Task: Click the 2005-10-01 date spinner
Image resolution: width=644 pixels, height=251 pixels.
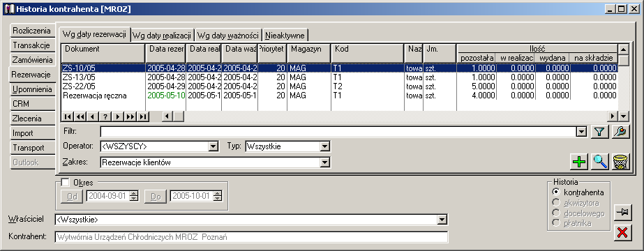Action: 218,196
